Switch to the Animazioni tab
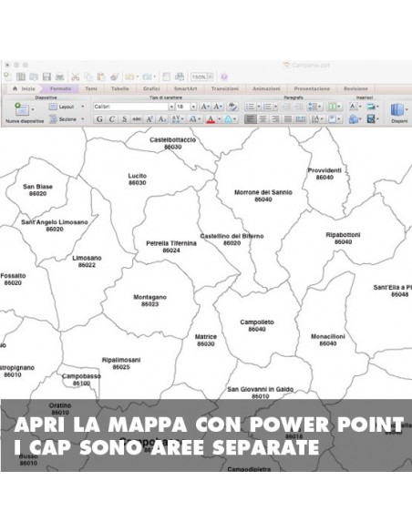 [266, 89]
